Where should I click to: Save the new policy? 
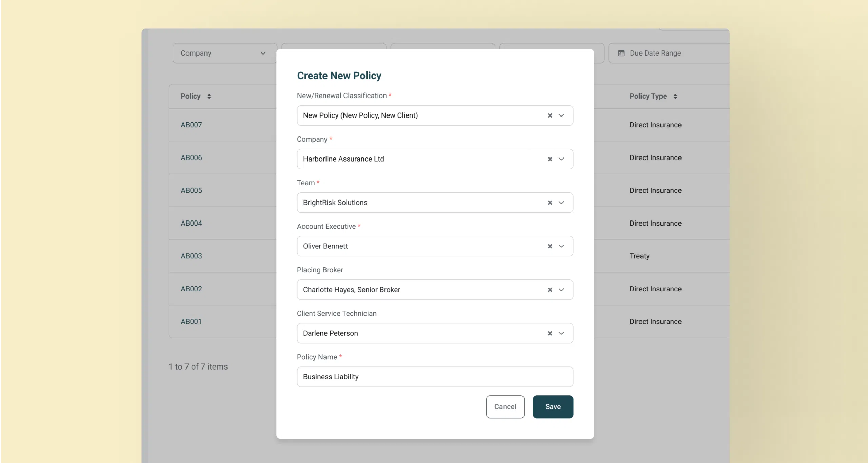tap(552, 406)
